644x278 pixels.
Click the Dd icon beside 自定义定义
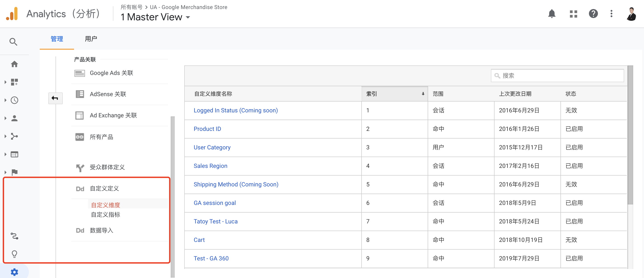[x=80, y=189]
